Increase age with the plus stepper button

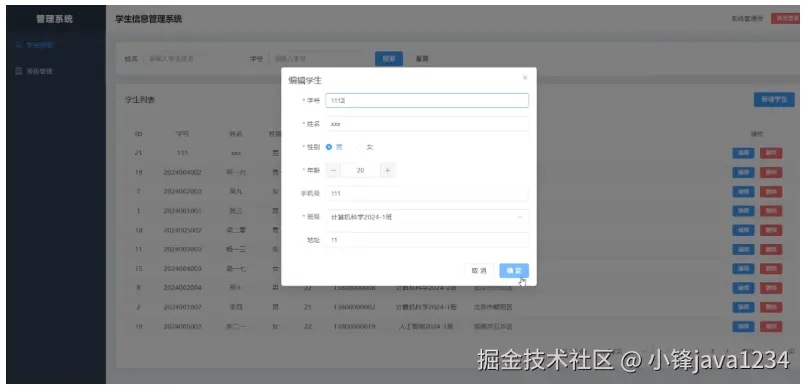click(x=388, y=170)
